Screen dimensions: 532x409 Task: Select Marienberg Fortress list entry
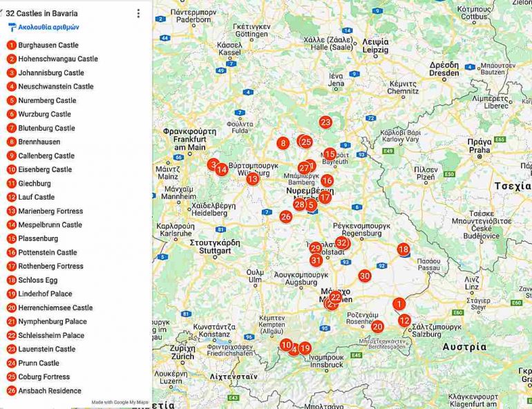click(x=50, y=211)
